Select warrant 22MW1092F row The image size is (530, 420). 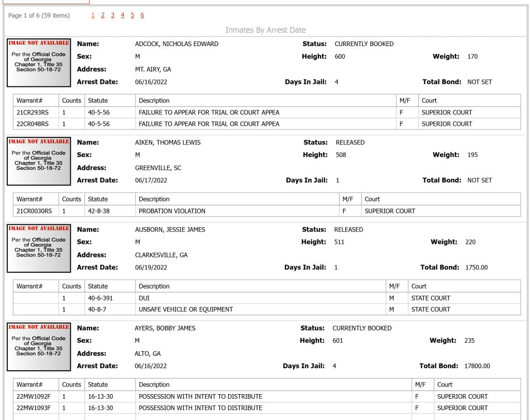click(x=267, y=396)
